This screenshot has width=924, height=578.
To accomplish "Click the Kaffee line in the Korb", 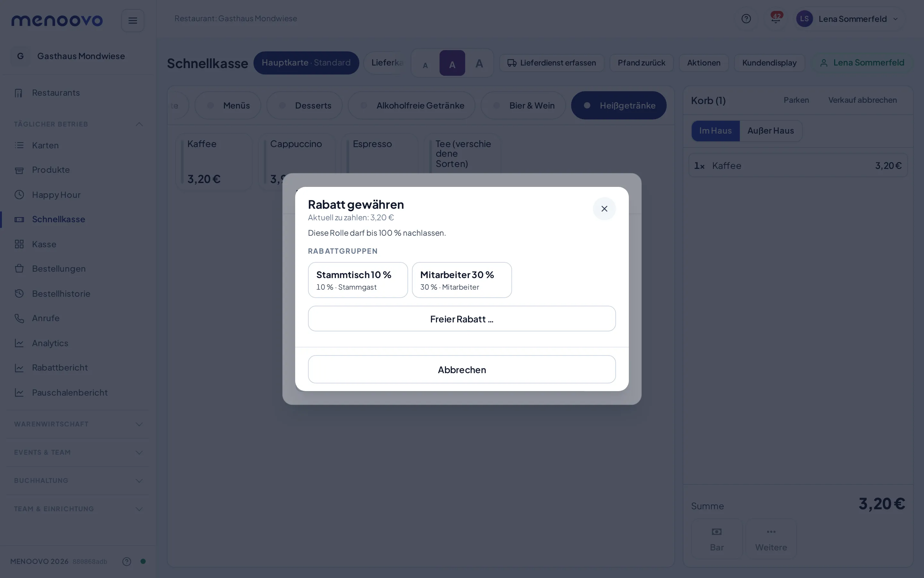I will coord(798,165).
